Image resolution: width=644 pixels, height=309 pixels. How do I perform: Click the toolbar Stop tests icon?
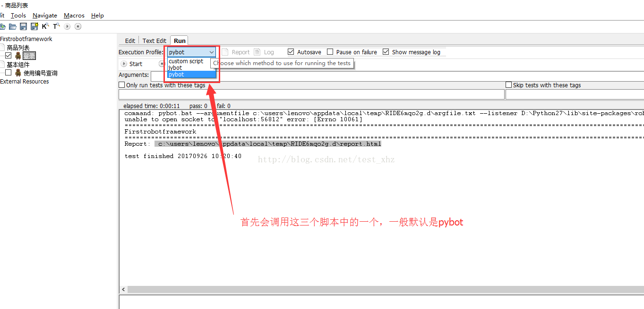click(x=78, y=26)
